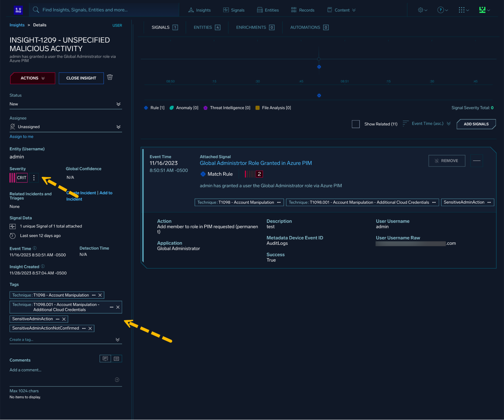The image size is (504, 420).
Task: Switch to the Entities tab
Action: point(207,27)
